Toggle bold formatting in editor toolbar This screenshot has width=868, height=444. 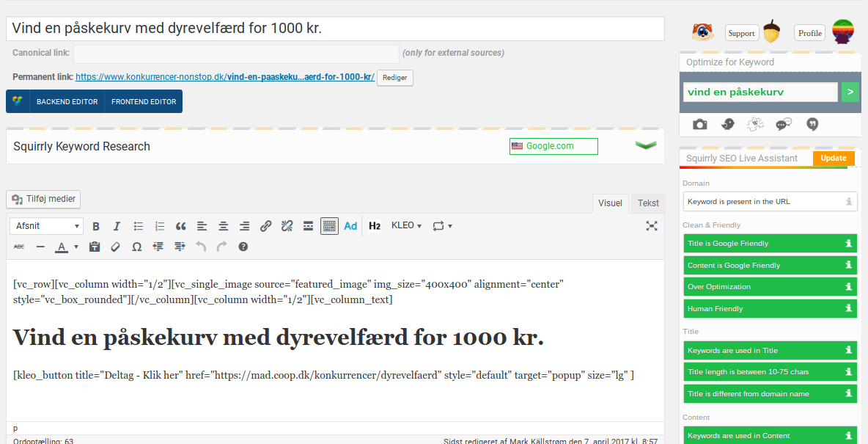pyautogui.click(x=96, y=226)
